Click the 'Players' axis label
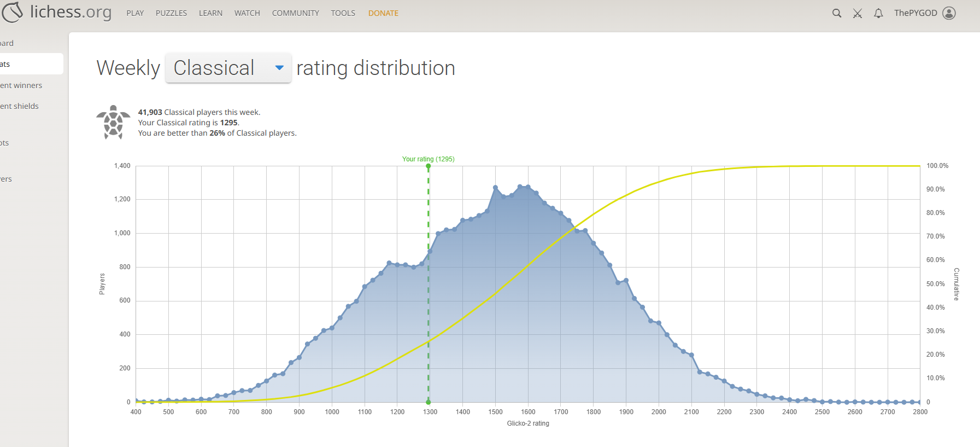This screenshot has width=980, height=447. [102, 284]
